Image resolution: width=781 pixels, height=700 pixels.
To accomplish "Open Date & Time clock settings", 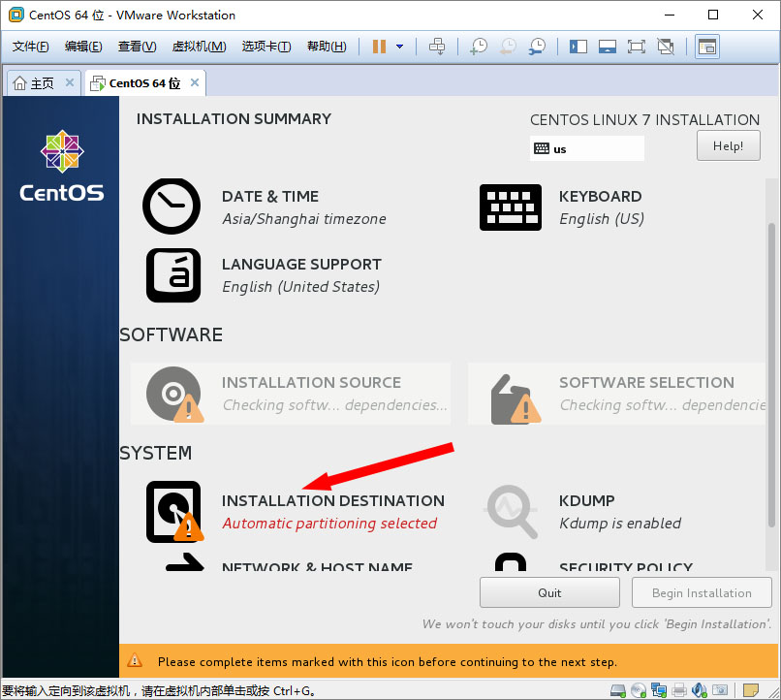I will pyautogui.click(x=172, y=207).
